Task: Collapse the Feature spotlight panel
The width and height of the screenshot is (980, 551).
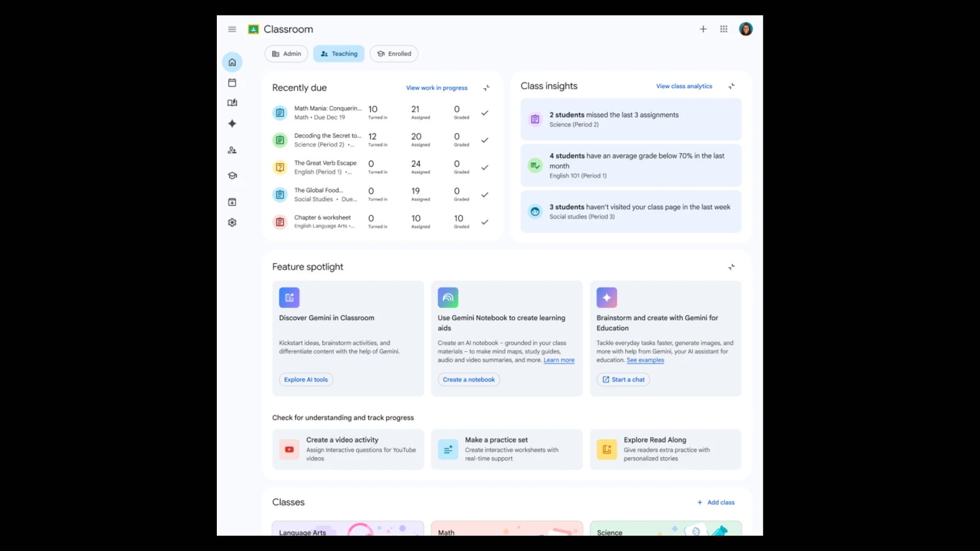Action: [x=731, y=267]
